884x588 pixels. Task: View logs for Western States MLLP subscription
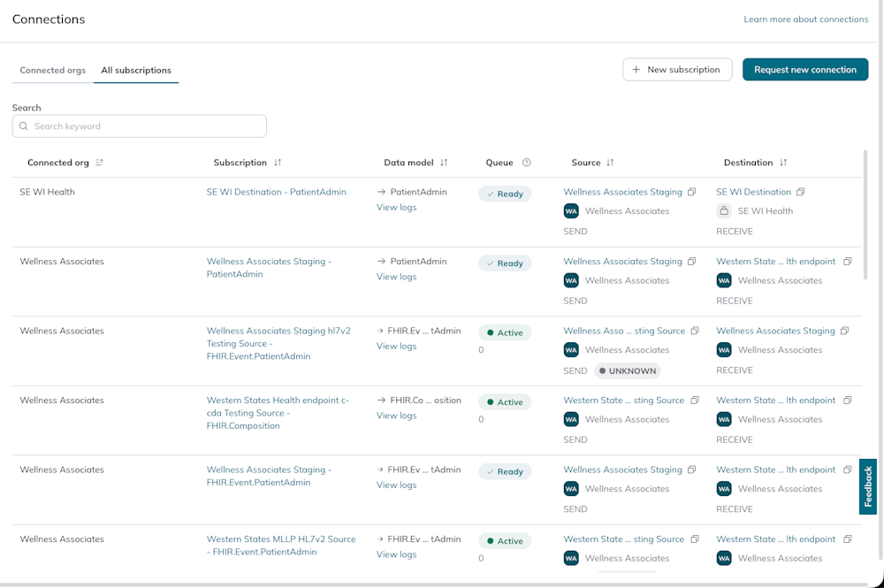(x=396, y=554)
